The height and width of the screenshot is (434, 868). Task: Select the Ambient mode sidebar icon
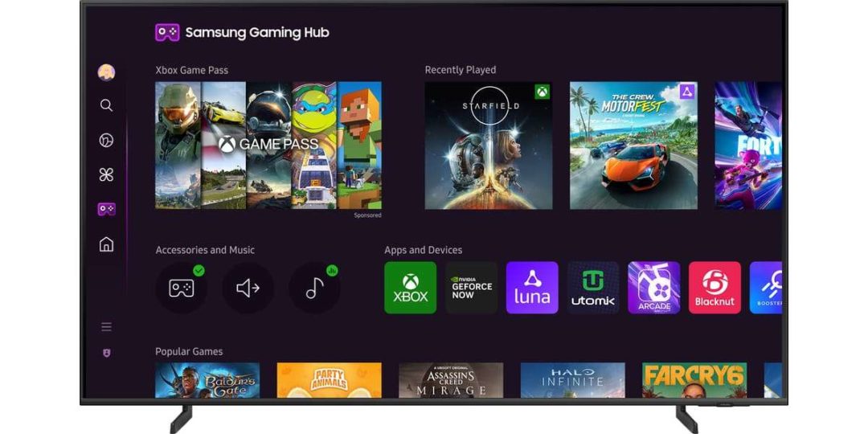pyautogui.click(x=106, y=141)
